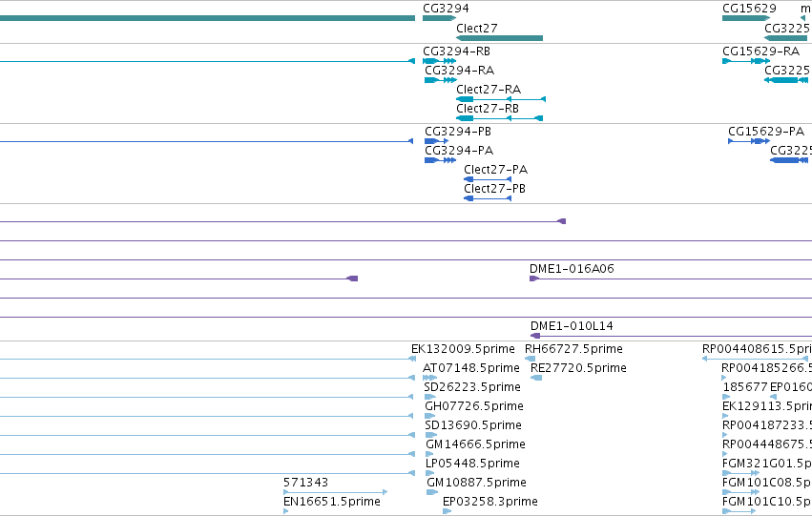Click the Clect27-RB transcript feature
The height and width of the screenshot is (516, 812).
click(499, 118)
